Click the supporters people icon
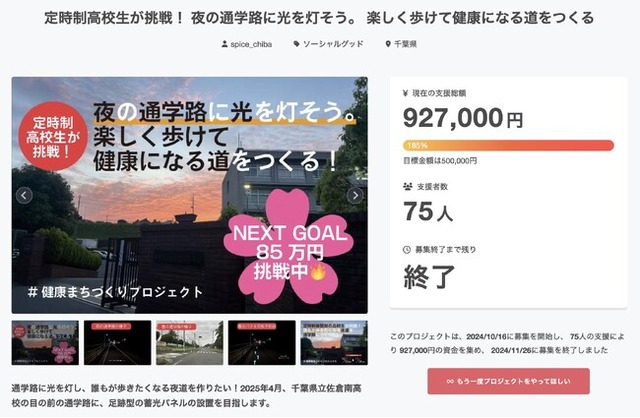Viewport: 640px width, 418px height. 407,187
